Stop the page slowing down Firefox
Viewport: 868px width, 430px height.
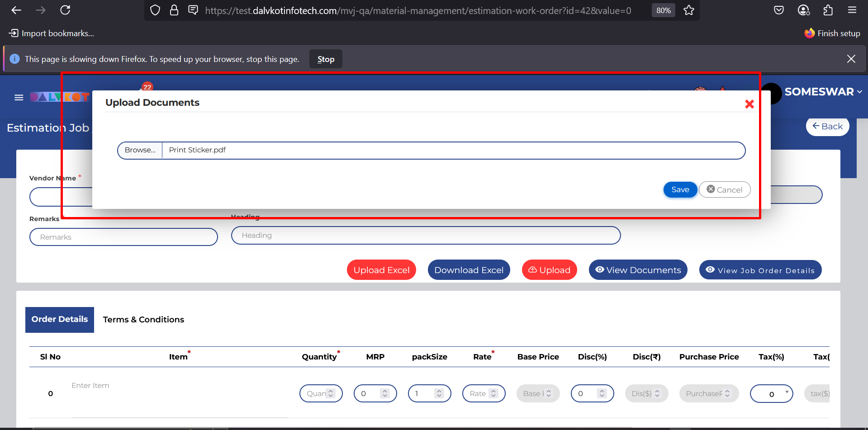pyautogui.click(x=326, y=59)
